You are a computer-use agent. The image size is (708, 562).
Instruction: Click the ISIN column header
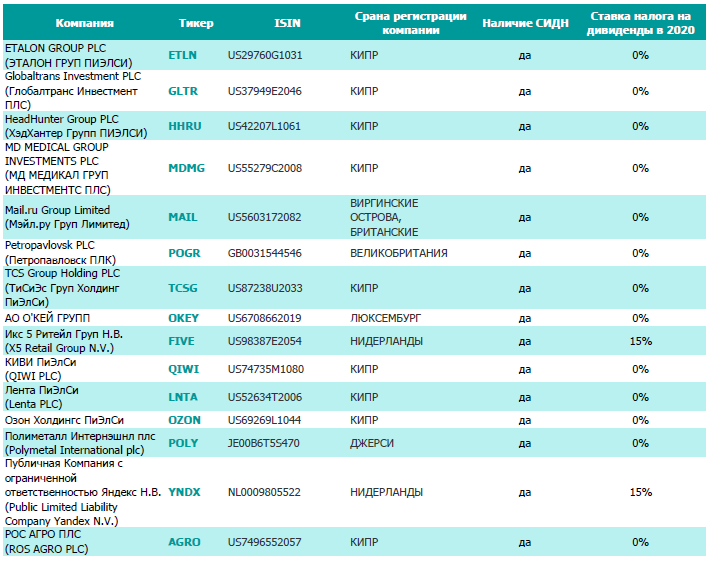pos(287,23)
